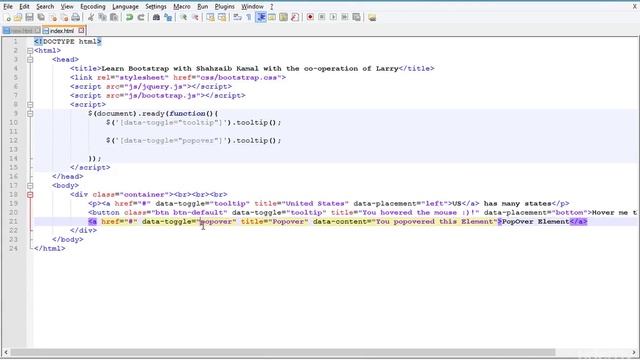Click the Save All icon
640x360 pixels.
click(41, 18)
